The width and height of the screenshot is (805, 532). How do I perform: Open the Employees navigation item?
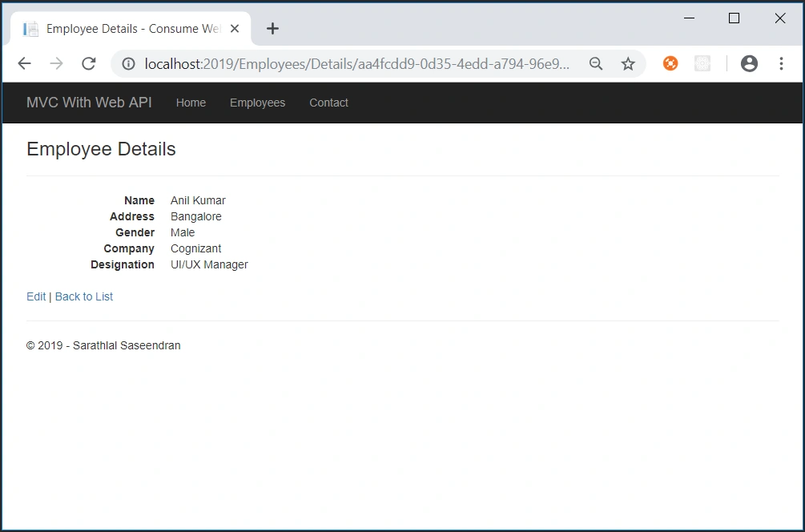pos(257,103)
